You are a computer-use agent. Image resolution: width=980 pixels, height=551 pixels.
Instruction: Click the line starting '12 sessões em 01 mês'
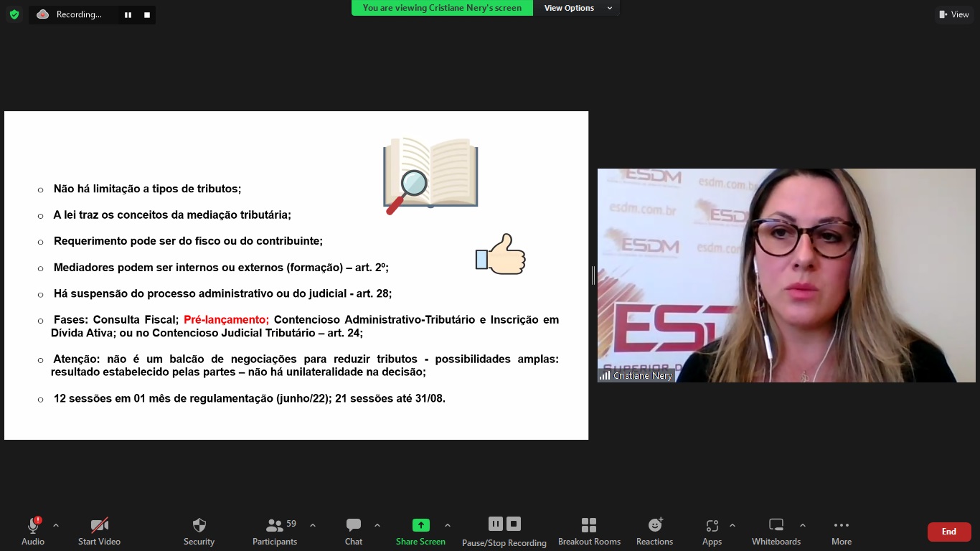tap(249, 398)
